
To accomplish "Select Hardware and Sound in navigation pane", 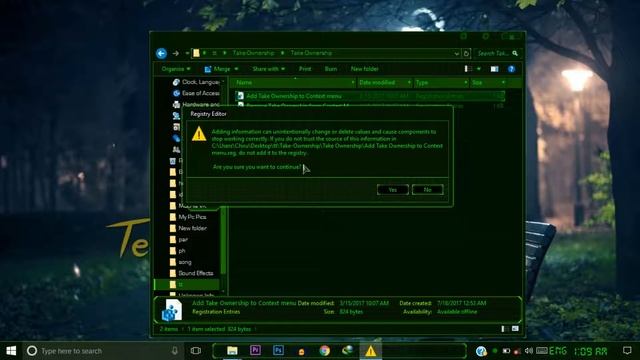I will [196, 104].
